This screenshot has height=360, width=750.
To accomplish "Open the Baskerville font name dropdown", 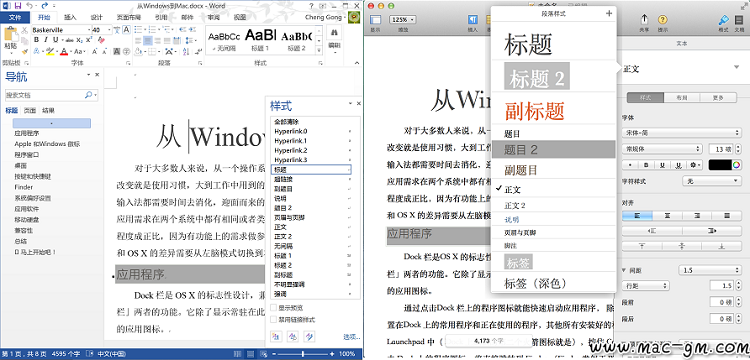I will (x=89, y=30).
